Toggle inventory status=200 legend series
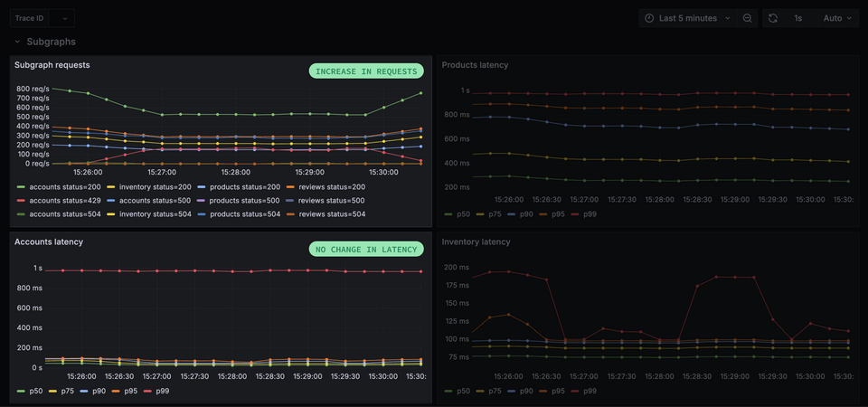This screenshot has height=407, width=868. (x=149, y=187)
